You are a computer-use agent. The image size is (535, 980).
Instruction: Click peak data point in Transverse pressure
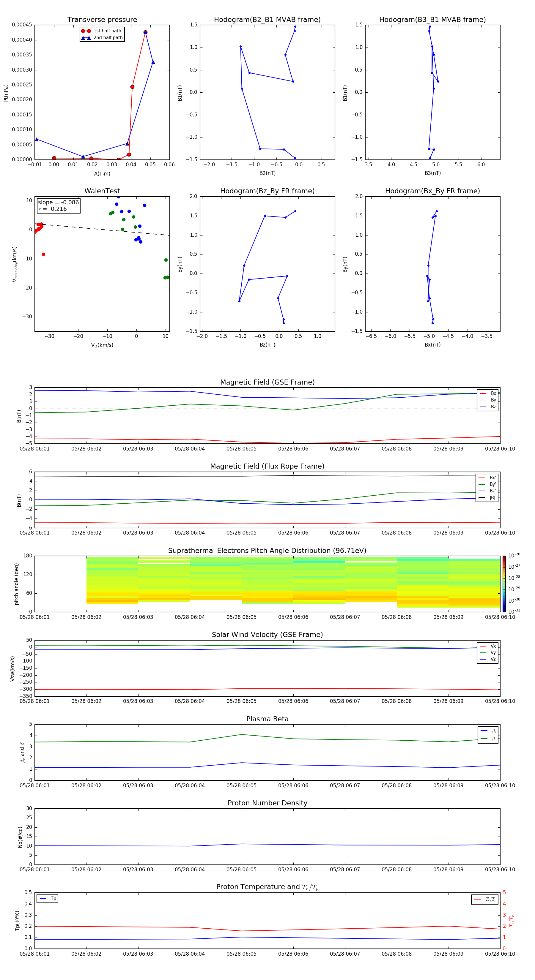145,32
